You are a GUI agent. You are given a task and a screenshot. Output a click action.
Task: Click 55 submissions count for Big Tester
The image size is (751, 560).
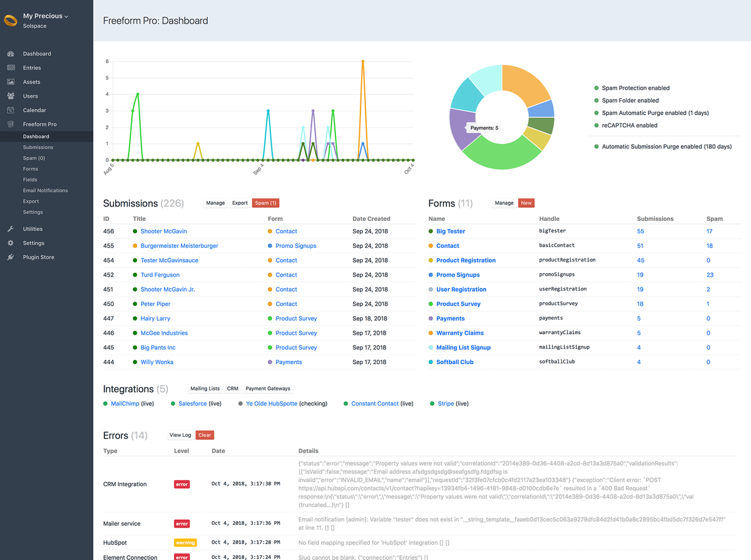pos(641,231)
